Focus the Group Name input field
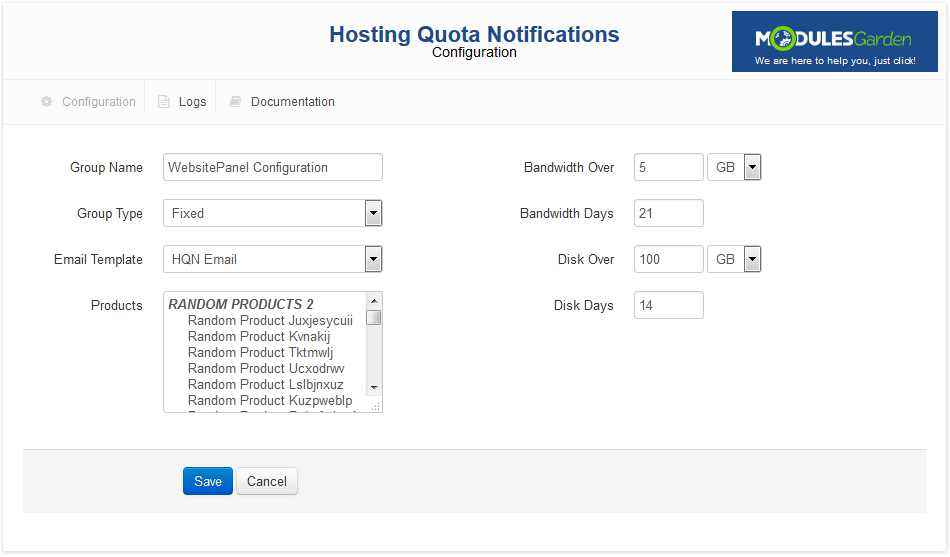The image size is (950, 557). (x=273, y=167)
